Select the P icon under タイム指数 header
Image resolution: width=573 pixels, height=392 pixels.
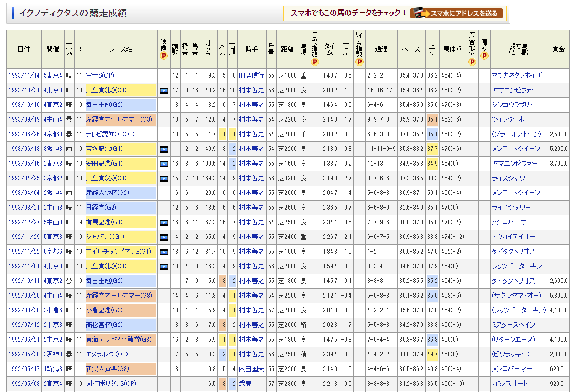pos(359,62)
